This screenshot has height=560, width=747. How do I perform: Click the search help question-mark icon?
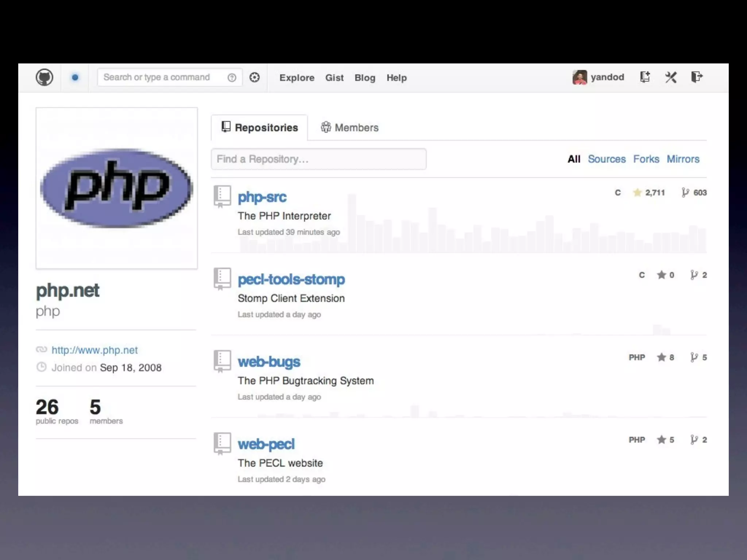pyautogui.click(x=232, y=78)
